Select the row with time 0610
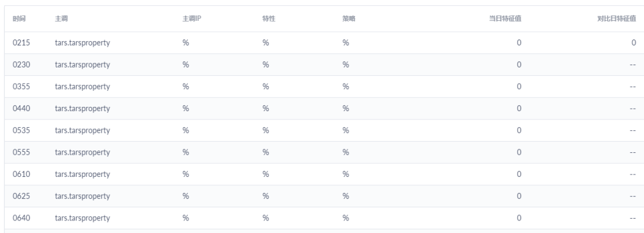644x233 pixels. 324,174
